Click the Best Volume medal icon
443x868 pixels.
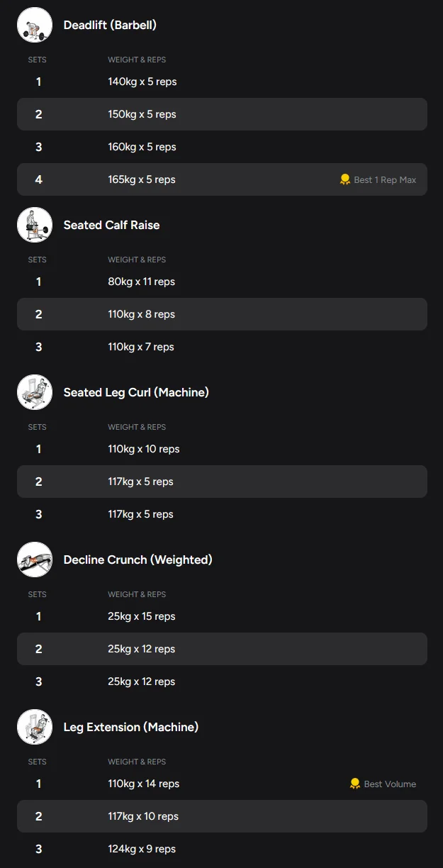point(355,784)
